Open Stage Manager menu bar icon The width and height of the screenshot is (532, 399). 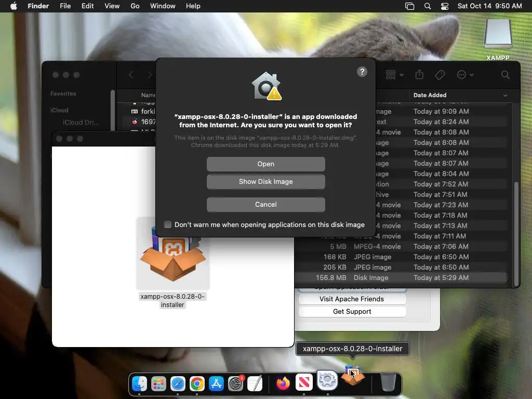409,6
